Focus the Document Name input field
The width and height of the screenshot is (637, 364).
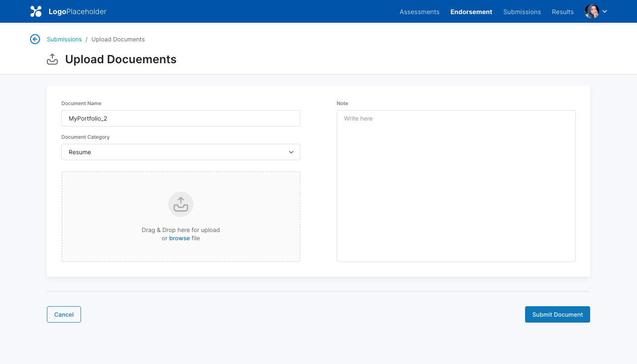[x=181, y=118]
